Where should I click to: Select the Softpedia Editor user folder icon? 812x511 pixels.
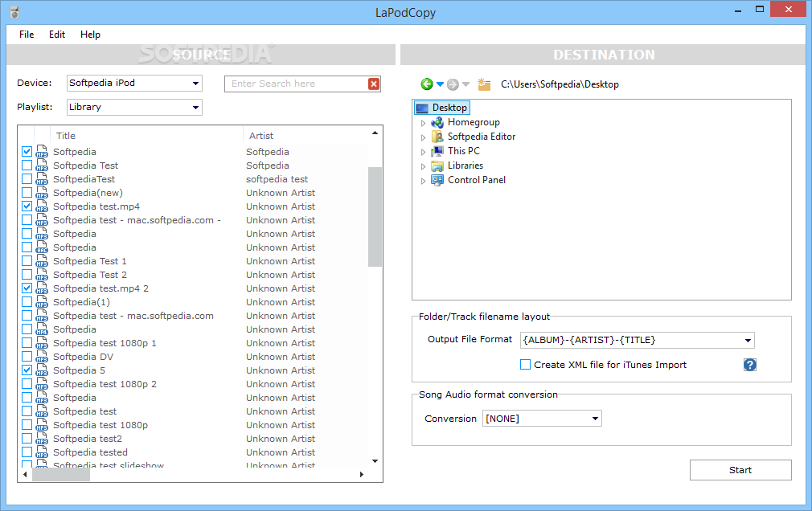pyautogui.click(x=437, y=137)
